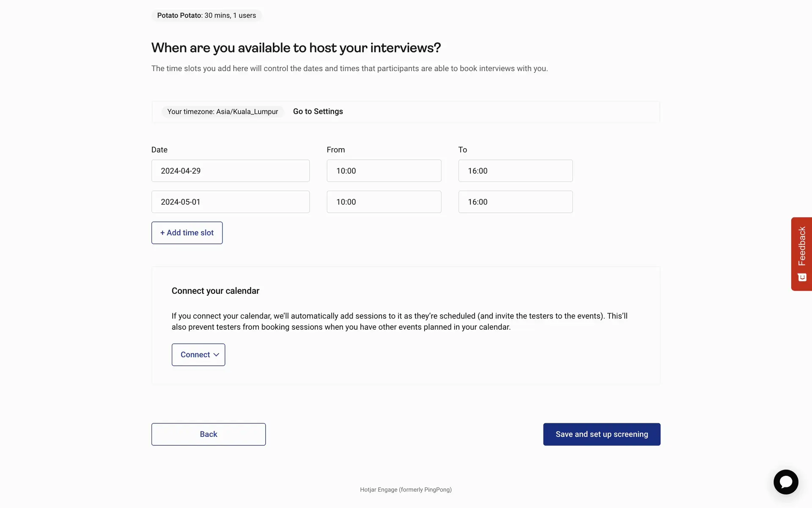Click the Date column label
This screenshot has height=508, width=812.
pyautogui.click(x=159, y=150)
